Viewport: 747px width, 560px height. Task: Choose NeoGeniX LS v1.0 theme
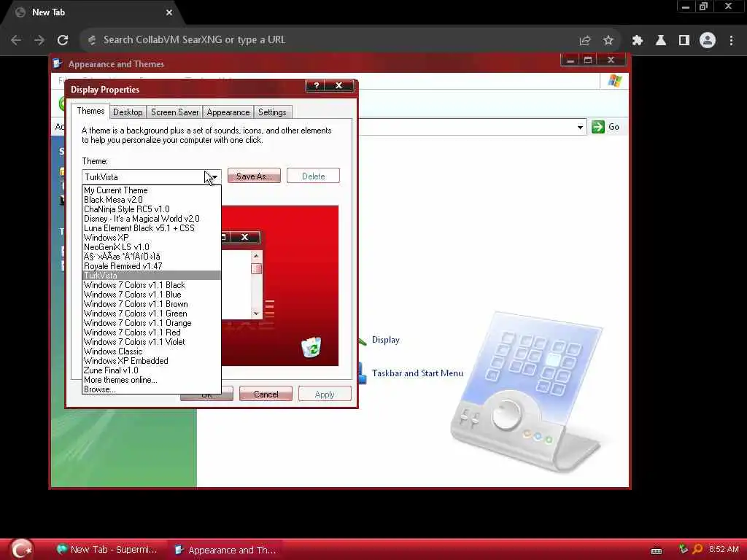tap(152, 247)
